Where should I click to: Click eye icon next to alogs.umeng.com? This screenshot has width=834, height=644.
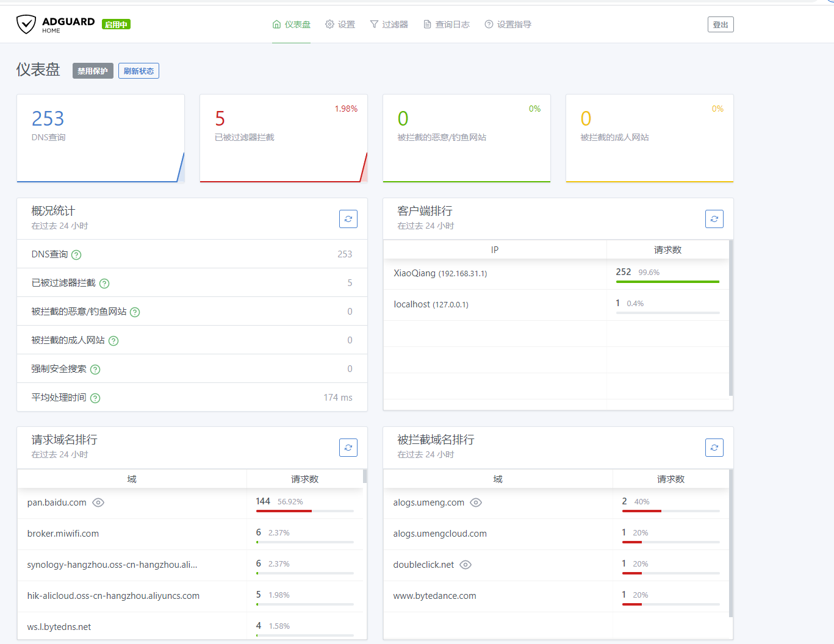point(476,503)
